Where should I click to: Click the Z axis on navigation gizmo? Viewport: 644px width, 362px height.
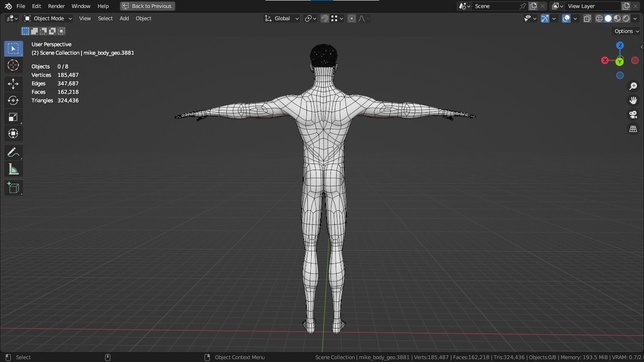pyautogui.click(x=620, y=45)
